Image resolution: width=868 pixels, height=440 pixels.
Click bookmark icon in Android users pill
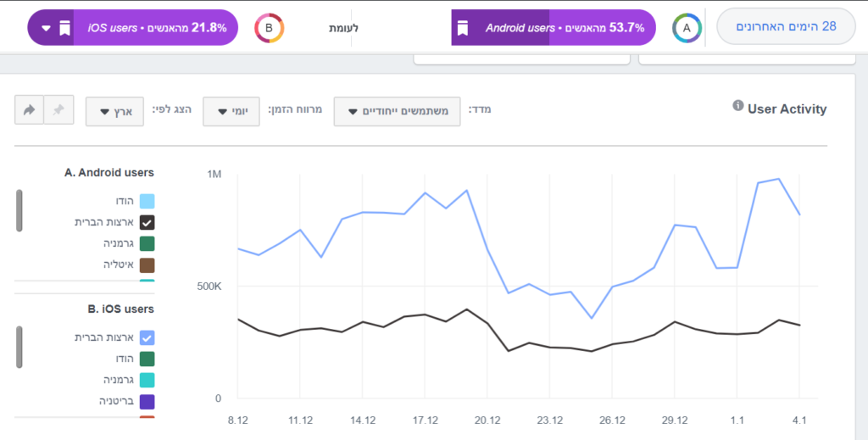pos(462,28)
